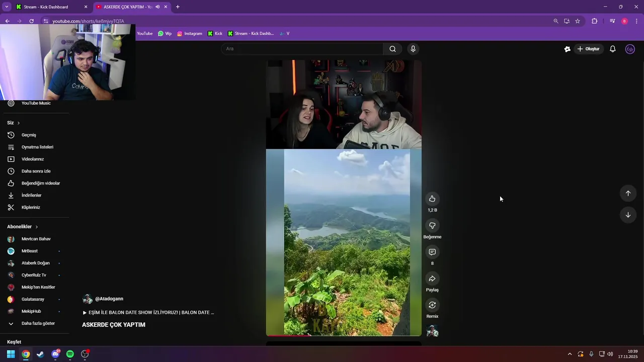Share the short via Paylaş icon
644x362 pixels.
point(432,279)
